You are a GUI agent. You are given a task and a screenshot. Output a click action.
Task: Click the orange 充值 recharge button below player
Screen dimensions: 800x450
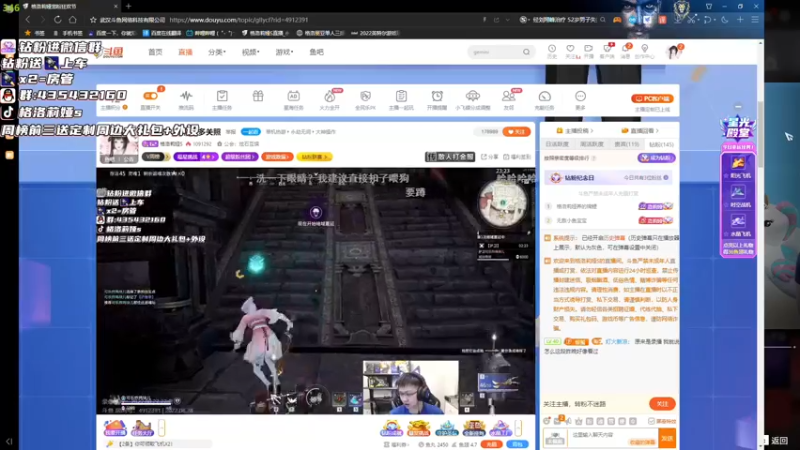tap(491, 444)
